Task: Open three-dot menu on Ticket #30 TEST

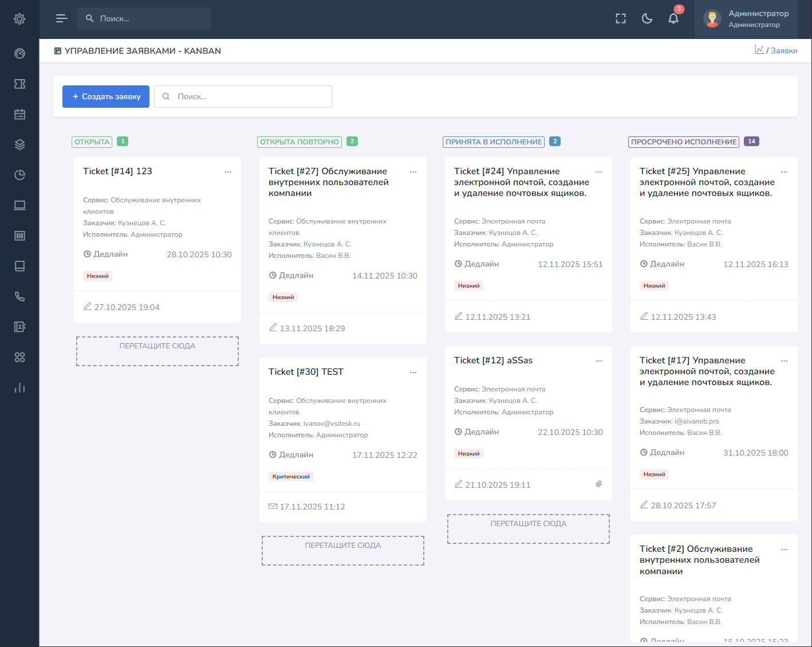Action: [413, 372]
